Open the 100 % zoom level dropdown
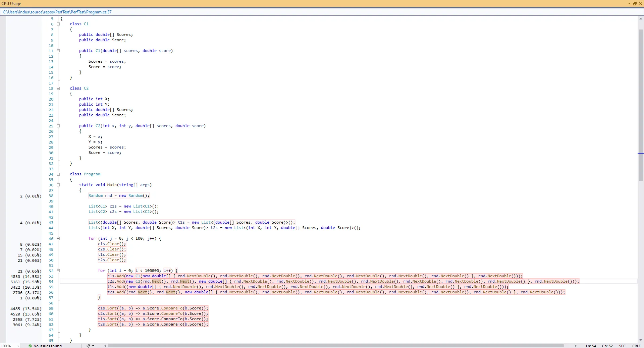 18,346
